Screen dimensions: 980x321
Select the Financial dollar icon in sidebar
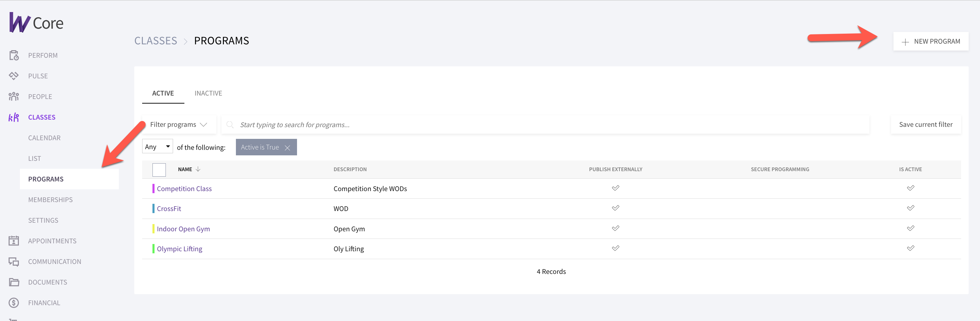click(x=14, y=303)
